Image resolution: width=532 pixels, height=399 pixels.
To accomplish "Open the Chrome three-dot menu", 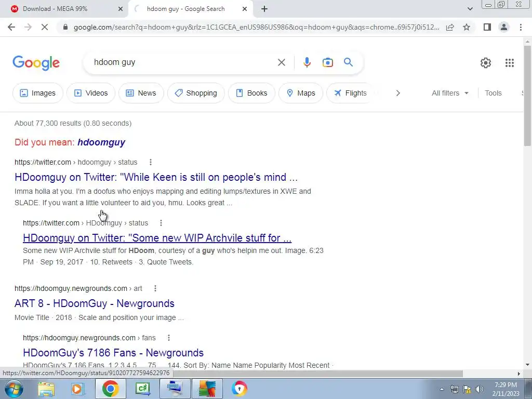I will (x=521, y=27).
